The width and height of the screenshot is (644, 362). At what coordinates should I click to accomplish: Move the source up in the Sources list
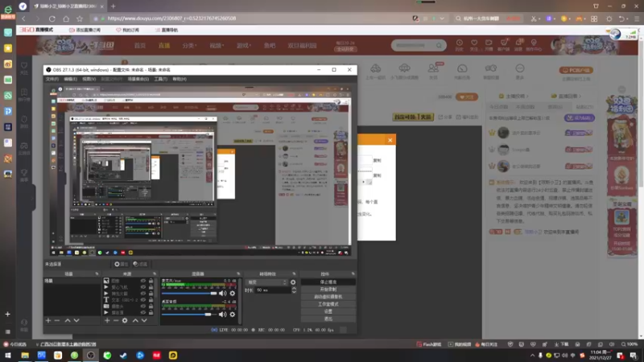tap(135, 320)
